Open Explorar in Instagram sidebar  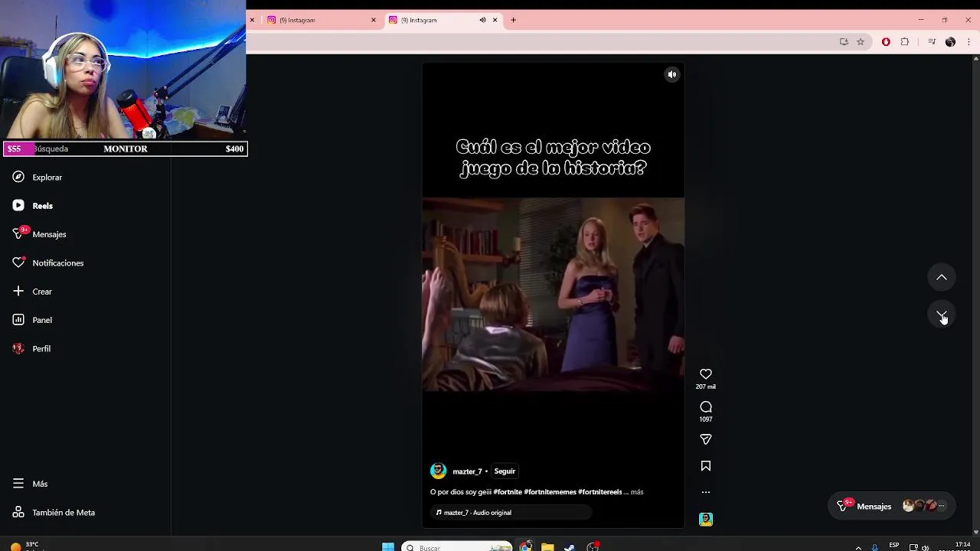37,177
